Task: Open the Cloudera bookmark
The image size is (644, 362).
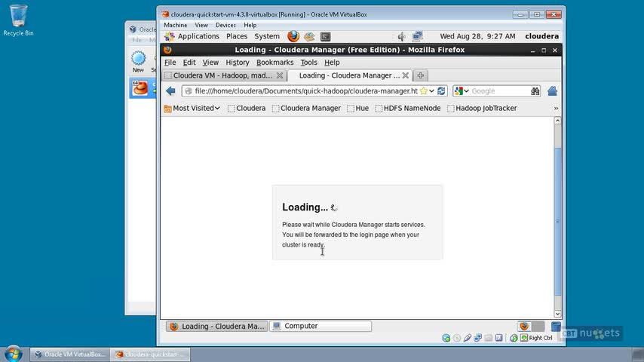Action: pos(247,109)
